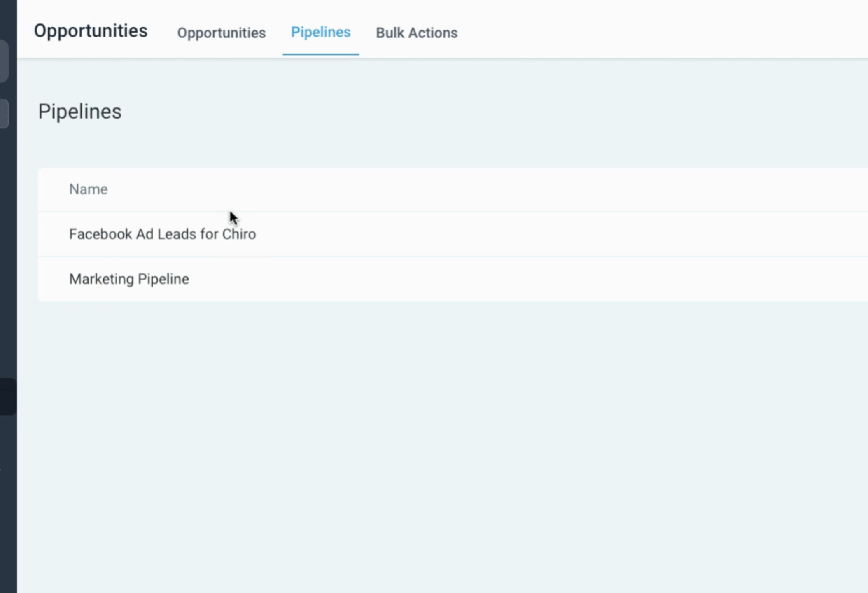
Task: Select the highlighted dark sidebar item
Action: point(7,396)
